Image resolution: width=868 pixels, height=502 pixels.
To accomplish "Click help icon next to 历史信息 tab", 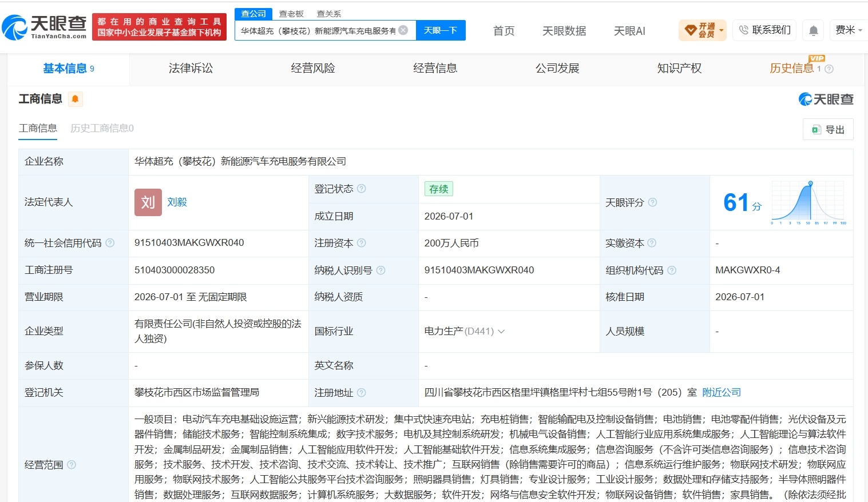I will click(x=829, y=69).
